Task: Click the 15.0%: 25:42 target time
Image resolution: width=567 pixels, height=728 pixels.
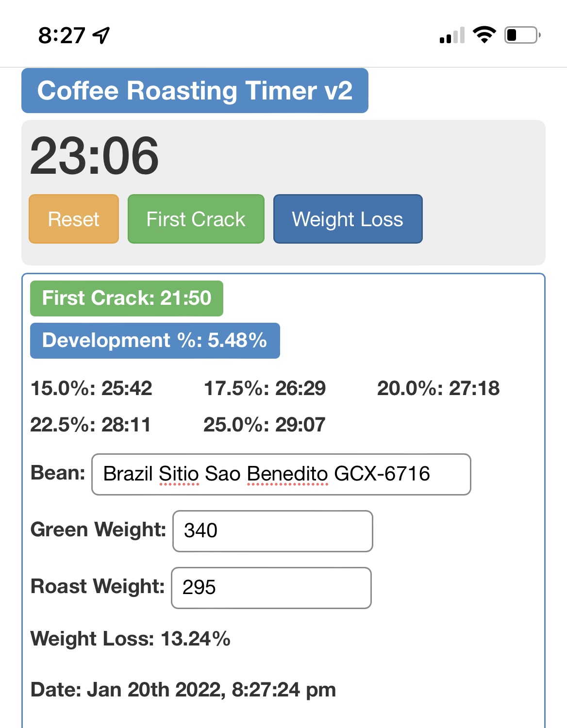Action: (x=91, y=388)
